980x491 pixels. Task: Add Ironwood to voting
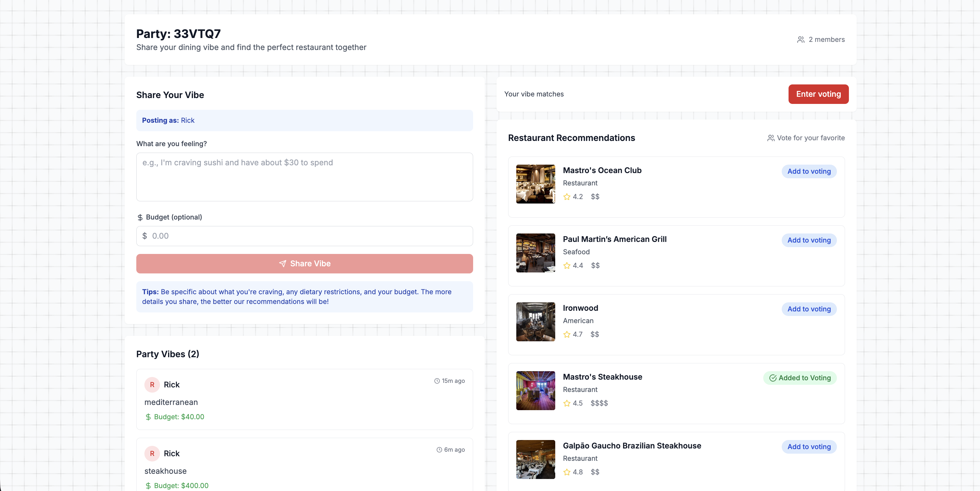tap(809, 309)
